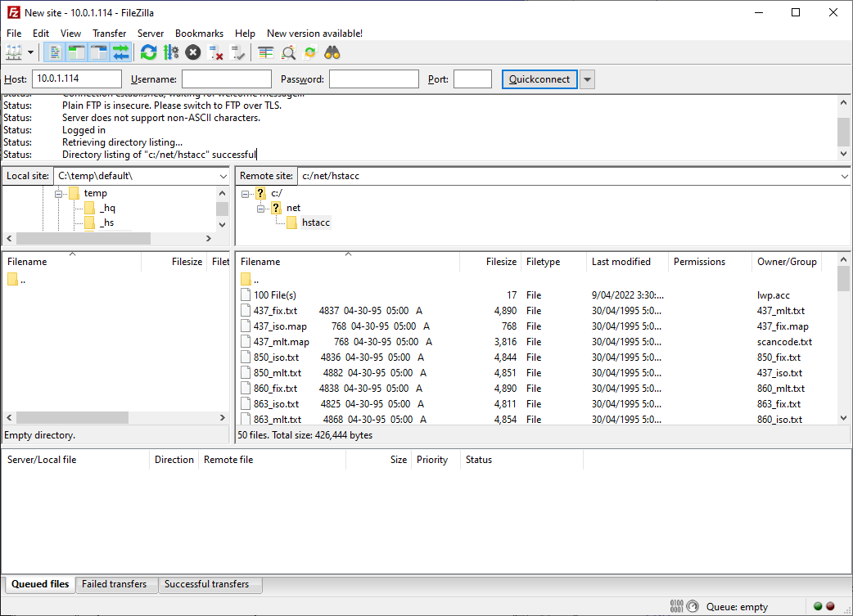
Task: Open the Site Manager dropdown arrow
Action: [30, 52]
